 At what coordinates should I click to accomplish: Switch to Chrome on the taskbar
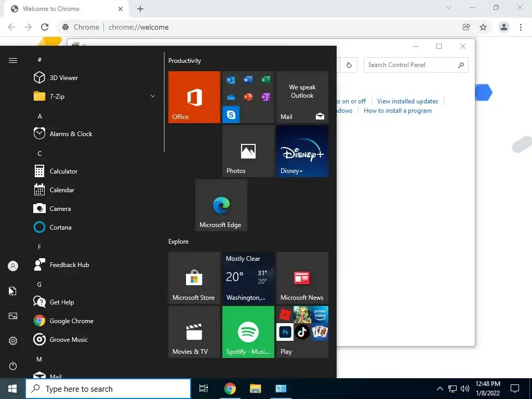[x=230, y=389]
